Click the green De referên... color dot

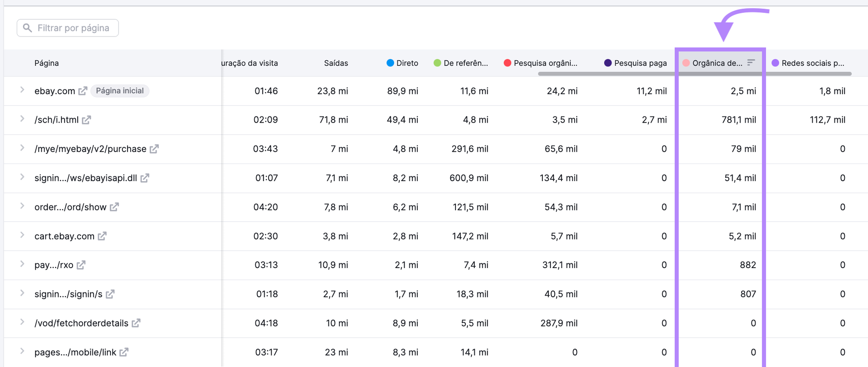pos(437,63)
